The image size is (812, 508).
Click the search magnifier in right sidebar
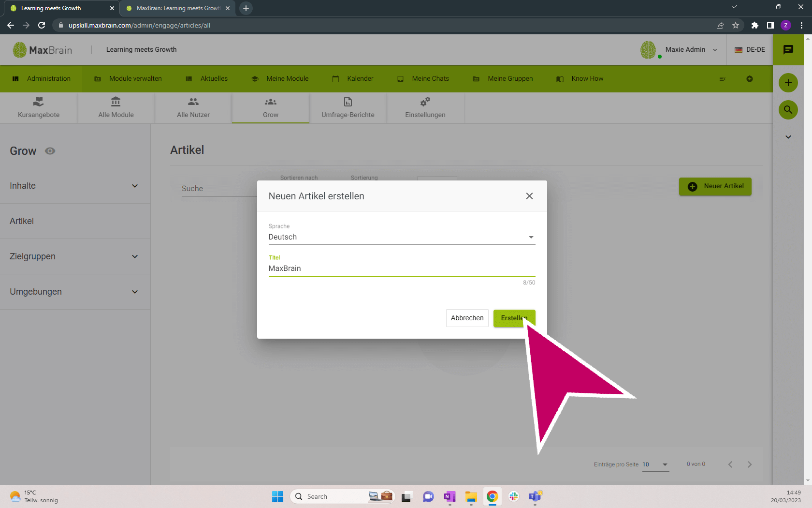click(788, 110)
